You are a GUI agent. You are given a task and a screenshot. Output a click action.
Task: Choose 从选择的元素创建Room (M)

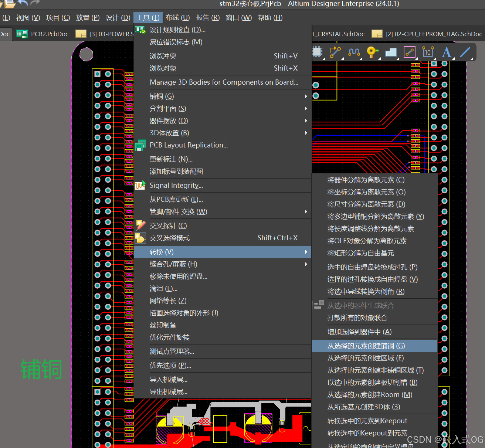pyautogui.click(x=375, y=394)
